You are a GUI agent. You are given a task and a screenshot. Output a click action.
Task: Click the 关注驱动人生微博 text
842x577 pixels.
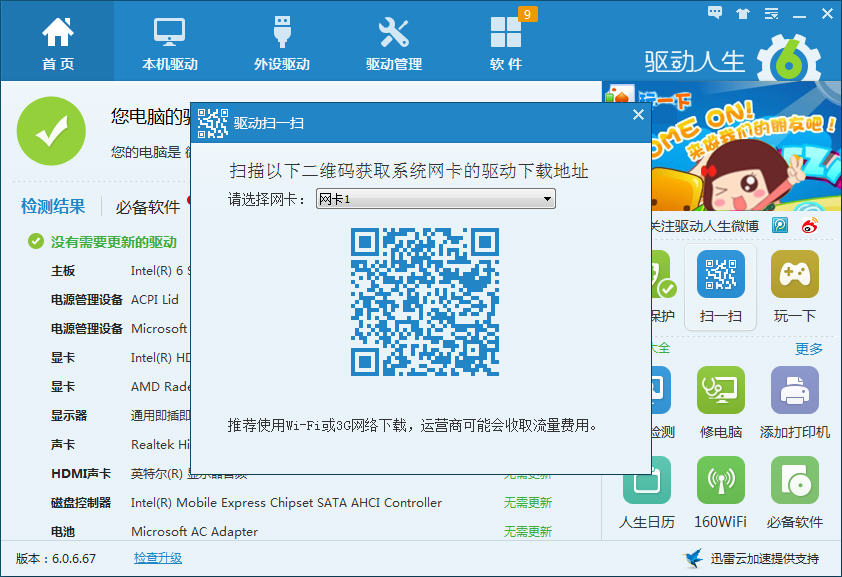pyautogui.click(x=705, y=226)
